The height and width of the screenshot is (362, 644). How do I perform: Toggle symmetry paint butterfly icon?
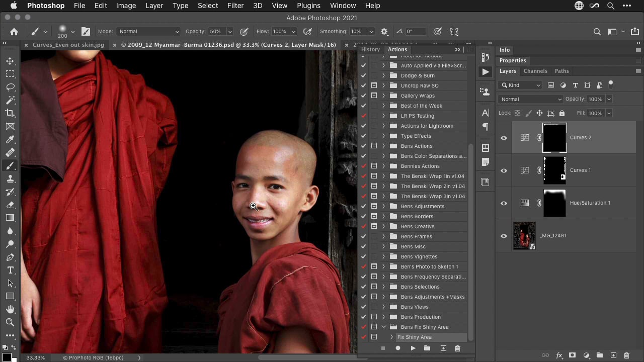(454, 31)
